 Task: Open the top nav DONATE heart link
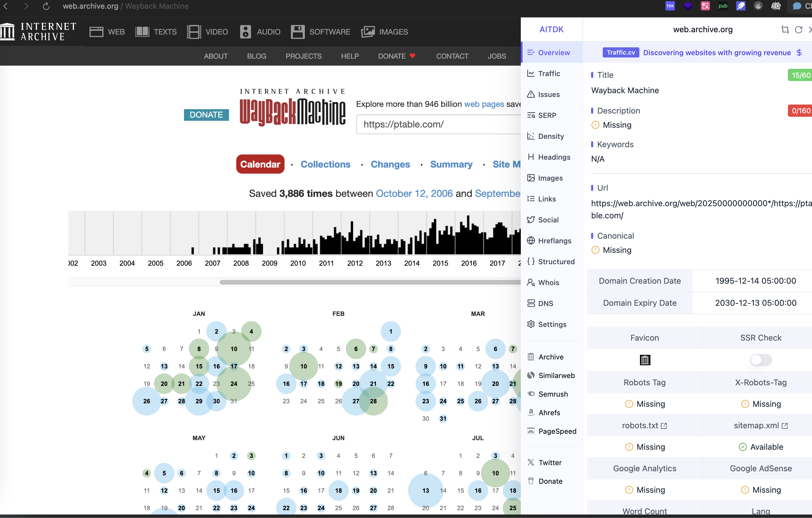397,56
